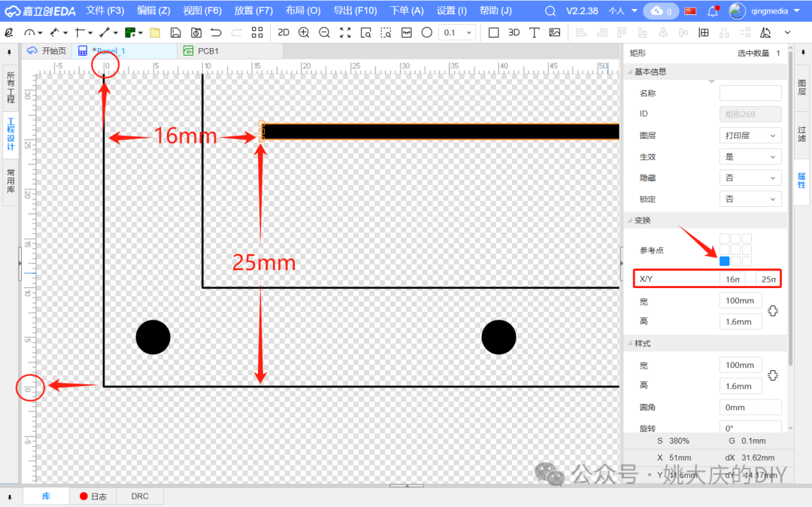Viewport: 812px width, 507px height.
Task: Open the 图层 right side tab
Action: click(x=801, y=87)
